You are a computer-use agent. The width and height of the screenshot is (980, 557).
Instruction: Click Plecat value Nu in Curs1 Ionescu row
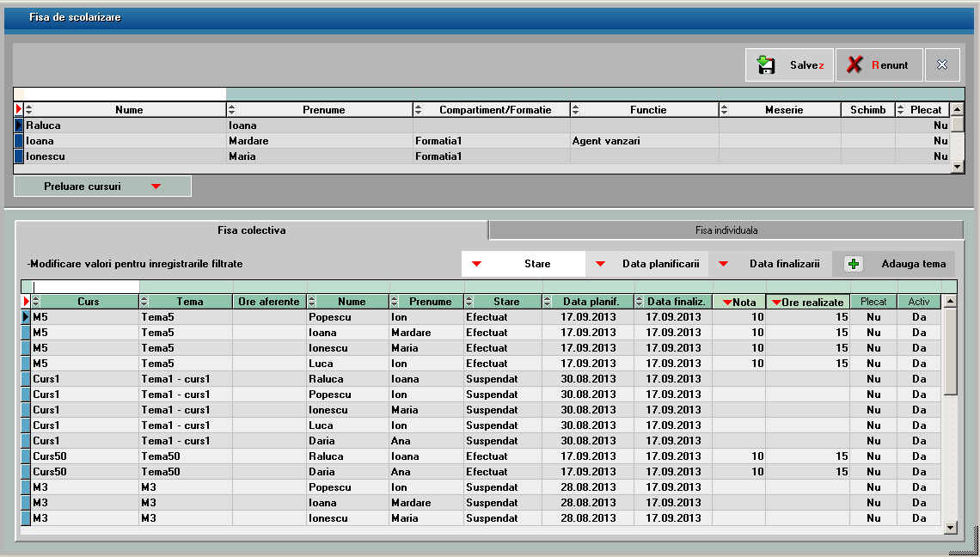pyautogui.click(x=873, y=410)
